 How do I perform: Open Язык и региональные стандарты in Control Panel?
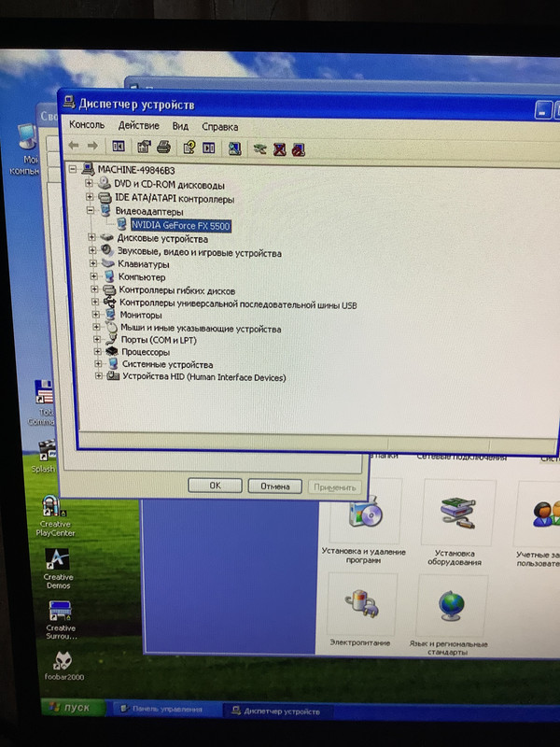449,617
